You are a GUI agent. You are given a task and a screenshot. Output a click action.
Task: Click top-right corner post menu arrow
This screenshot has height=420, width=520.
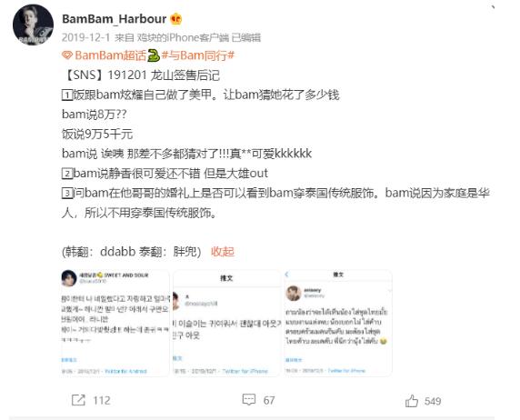[x=493, y=6]
